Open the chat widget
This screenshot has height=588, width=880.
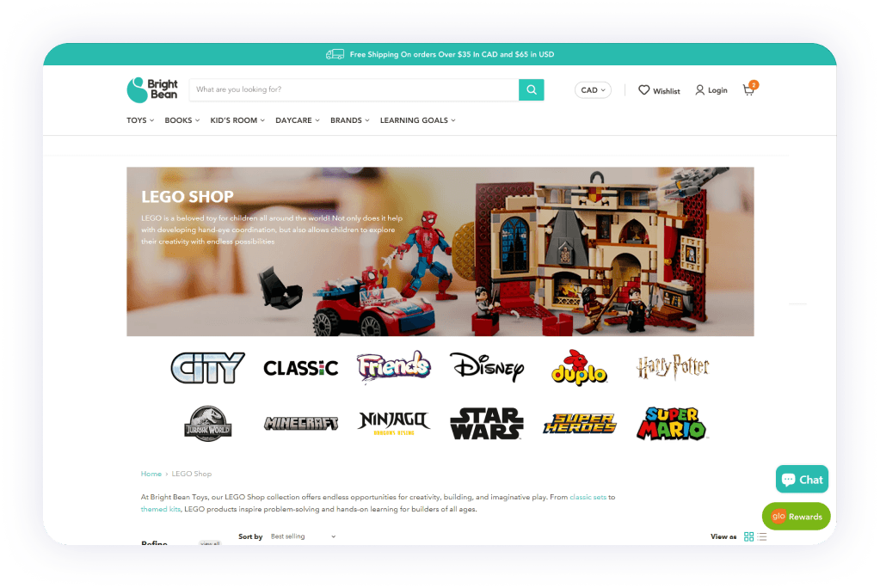coord(801,479)
